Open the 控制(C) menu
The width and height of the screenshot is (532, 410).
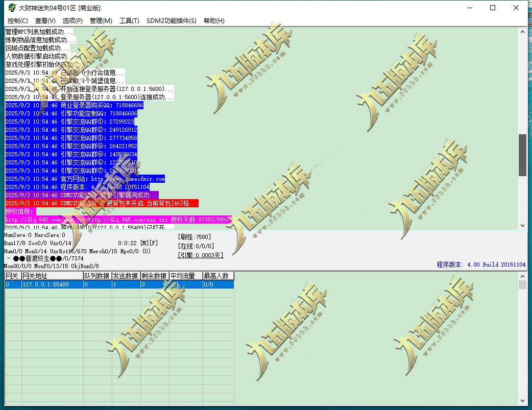click(x=18, y=21)
